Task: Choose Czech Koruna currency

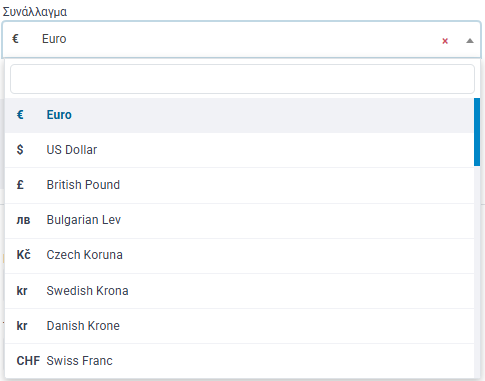Action: [x=239, y=255]
